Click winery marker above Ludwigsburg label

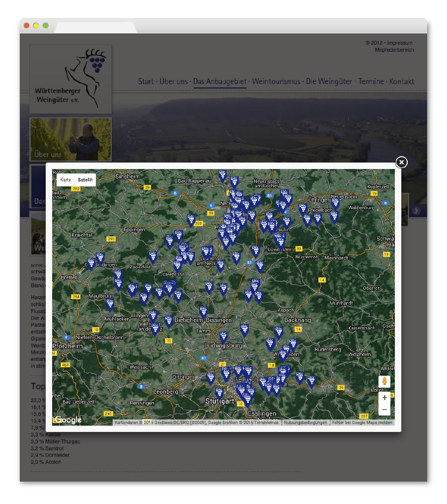[223, 337]
